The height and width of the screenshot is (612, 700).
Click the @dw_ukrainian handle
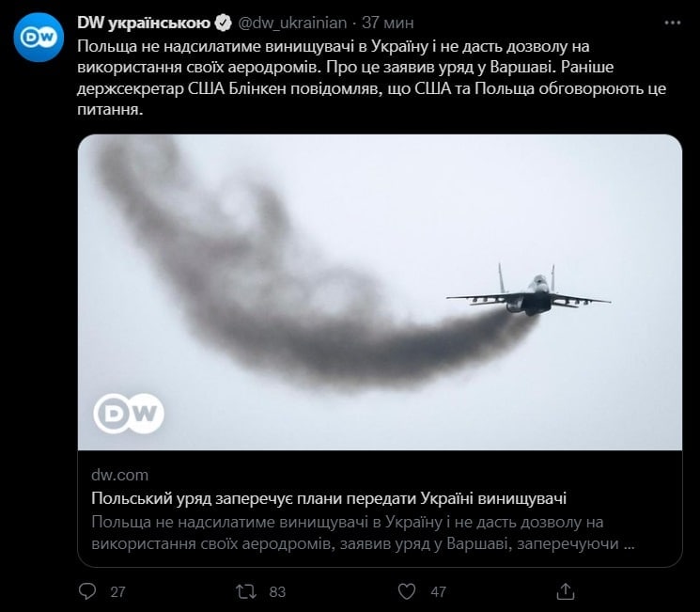[292, 23]
